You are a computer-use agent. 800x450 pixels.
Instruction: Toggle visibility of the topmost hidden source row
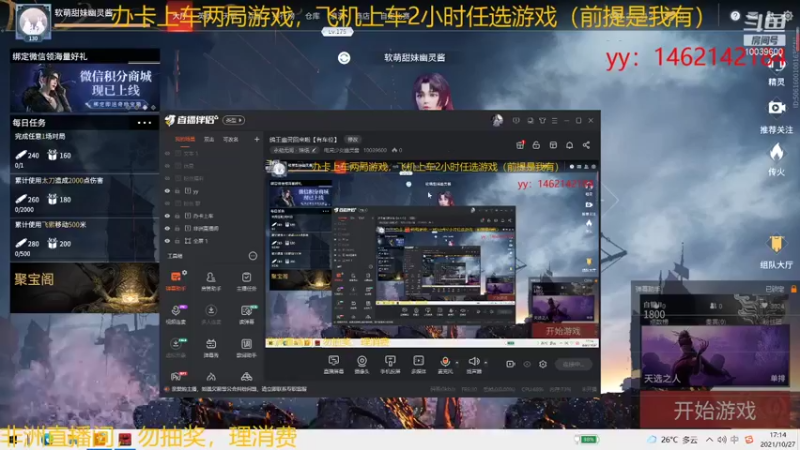pyautogui.click(x=167, y=153)
